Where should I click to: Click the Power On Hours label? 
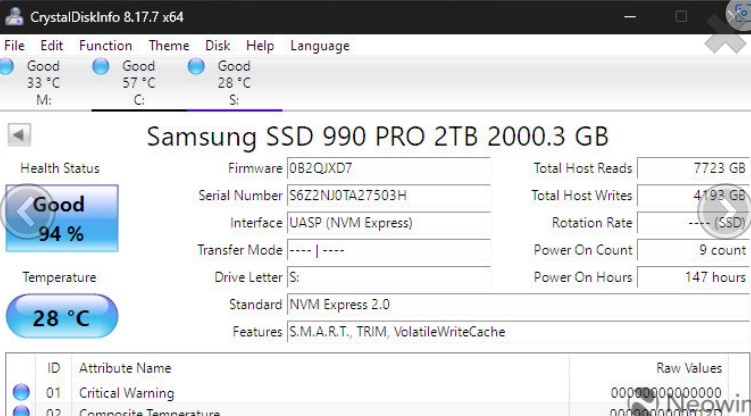pos(583,278)
